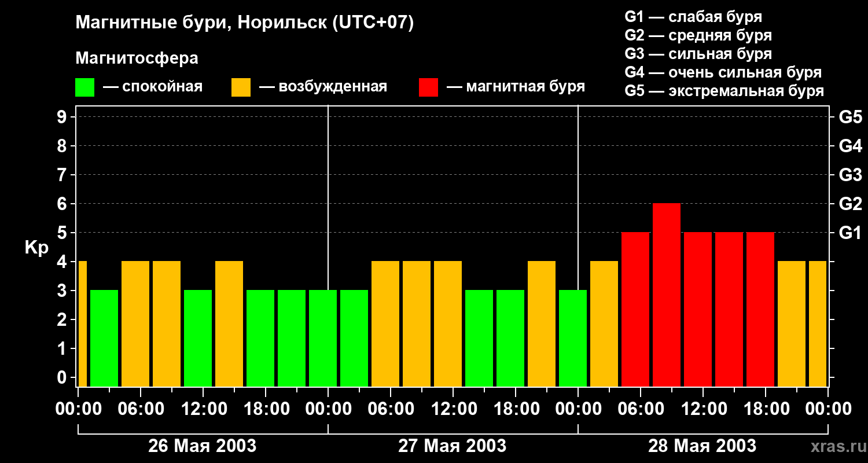Viewport: 868px width, 463px height.
Task: Click the 'G4 — очень сильная буря' description
Action: coord(723,72)
